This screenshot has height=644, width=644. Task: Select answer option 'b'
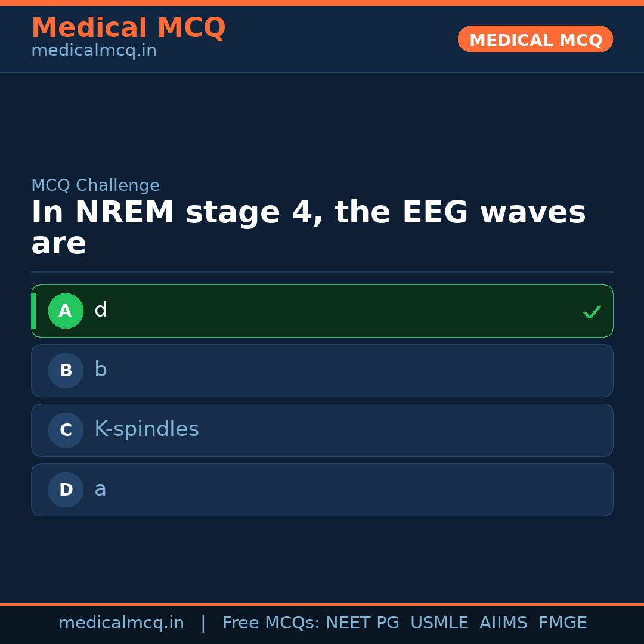[x=322, y=370]
